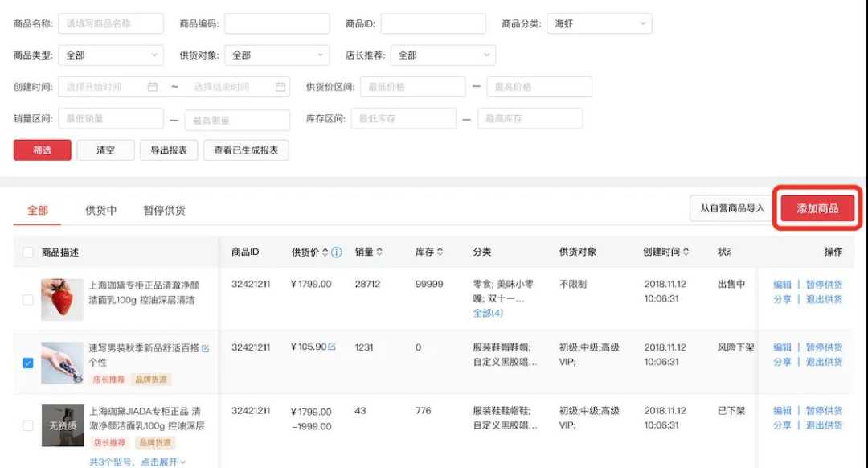Open calendar icon in start time field
This screenshot has width=868, height=468.
pyautogui.click(x=152, y=87)
